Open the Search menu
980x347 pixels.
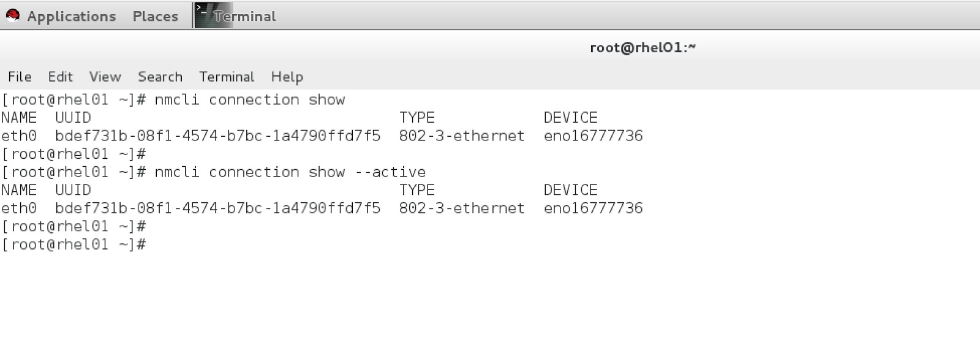(160, 77)
